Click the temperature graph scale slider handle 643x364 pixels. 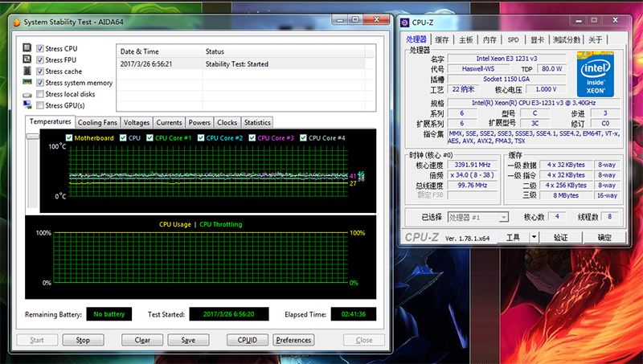point(32,136)
